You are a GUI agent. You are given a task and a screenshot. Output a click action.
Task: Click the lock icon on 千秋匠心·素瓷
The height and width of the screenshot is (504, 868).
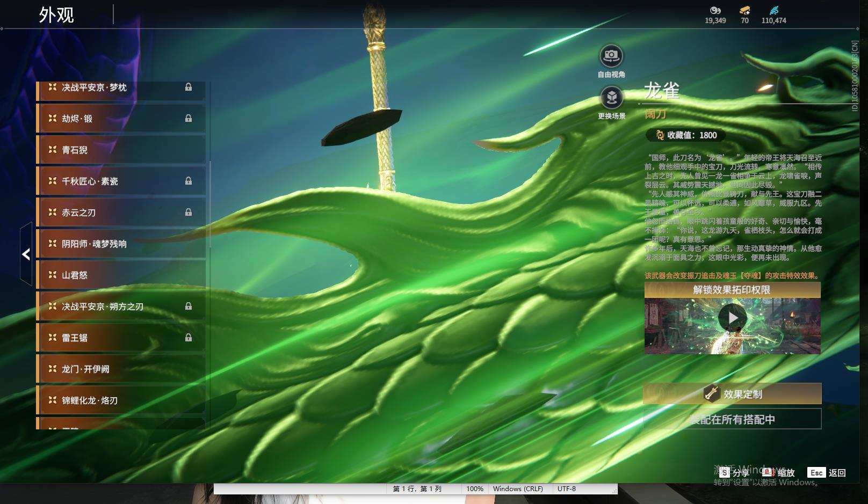click(189, 181)
